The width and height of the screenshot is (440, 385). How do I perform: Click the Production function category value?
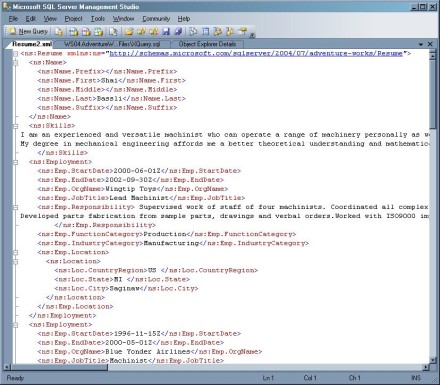tap(165, 234)
